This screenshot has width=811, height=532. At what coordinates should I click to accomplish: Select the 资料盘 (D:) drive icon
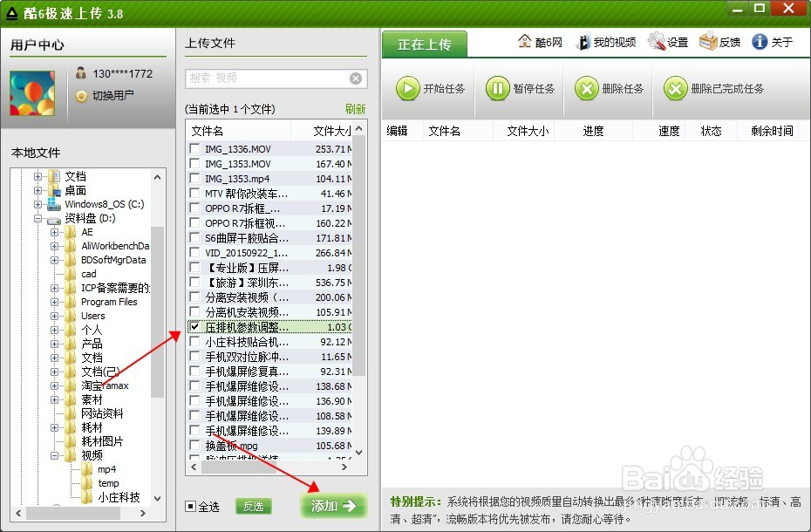click(x=54, y=220)
